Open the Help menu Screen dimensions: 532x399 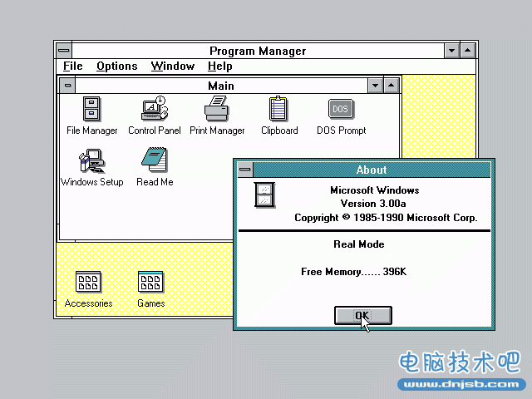(x=220, y=66)
